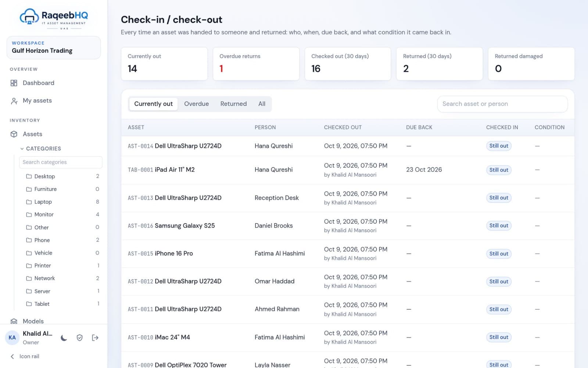Open the Currently out summary card

(x=164, y=64)
